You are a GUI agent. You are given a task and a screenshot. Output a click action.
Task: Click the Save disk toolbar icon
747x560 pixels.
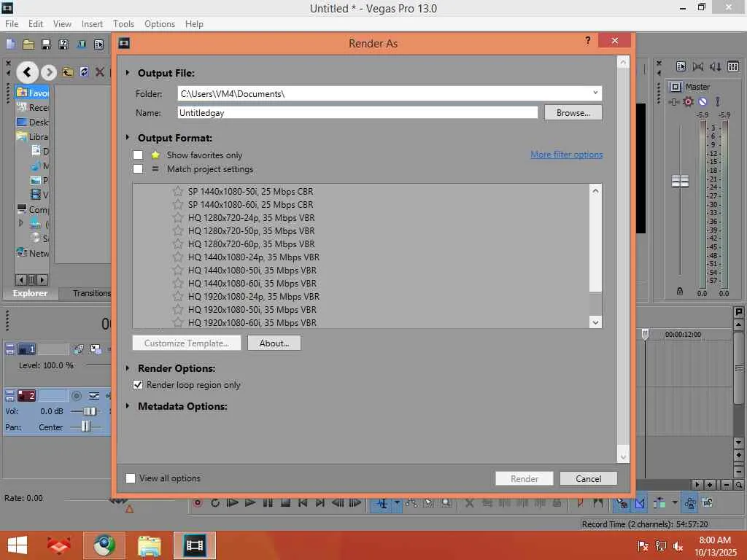[46, 44]
